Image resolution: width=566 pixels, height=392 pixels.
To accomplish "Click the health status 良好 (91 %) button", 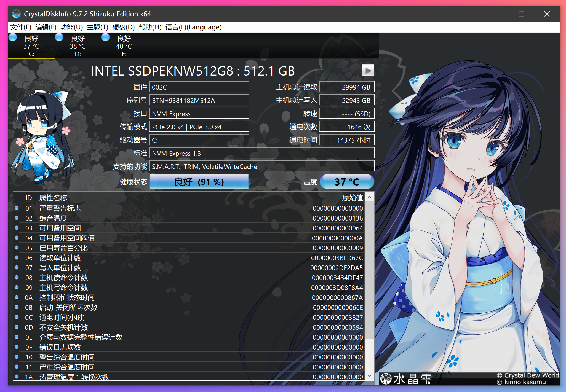I will [199, 182].
